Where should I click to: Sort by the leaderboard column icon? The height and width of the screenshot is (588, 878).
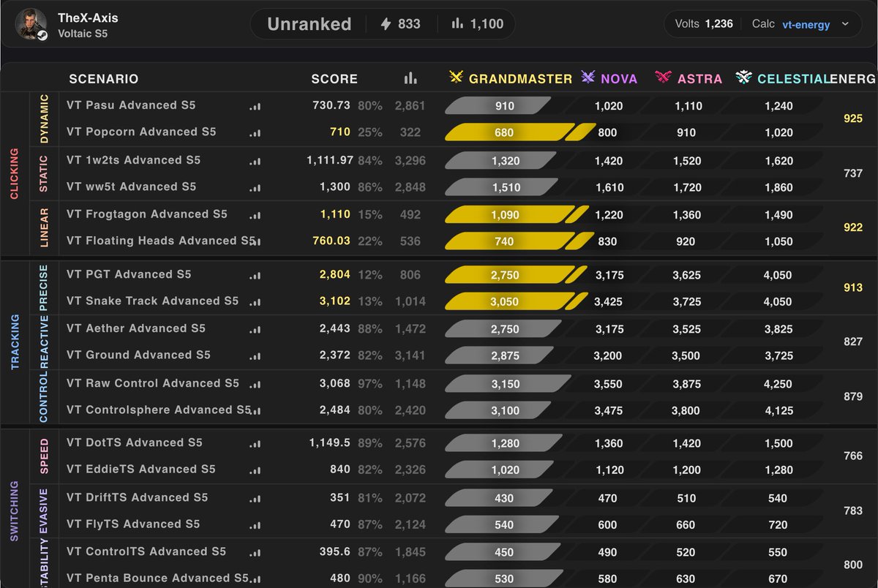point(410,78)
